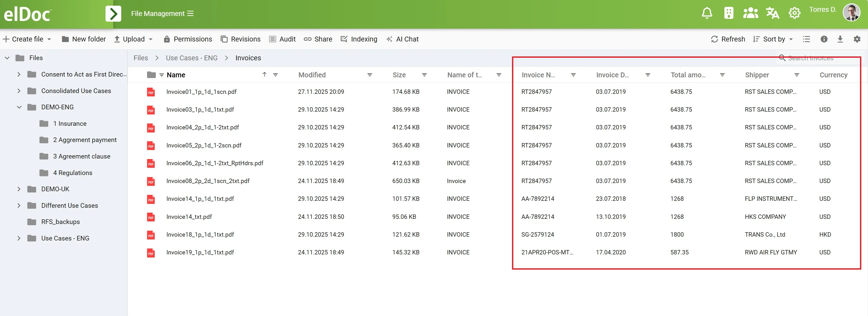
Task: Select the 3 Agreement clause folder
Action: pos(82,156)
